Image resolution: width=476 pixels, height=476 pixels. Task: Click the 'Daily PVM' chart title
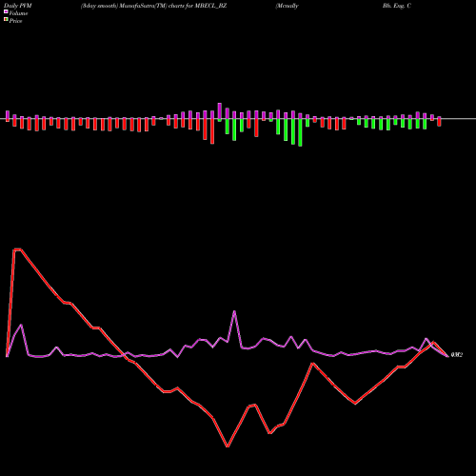18,6
